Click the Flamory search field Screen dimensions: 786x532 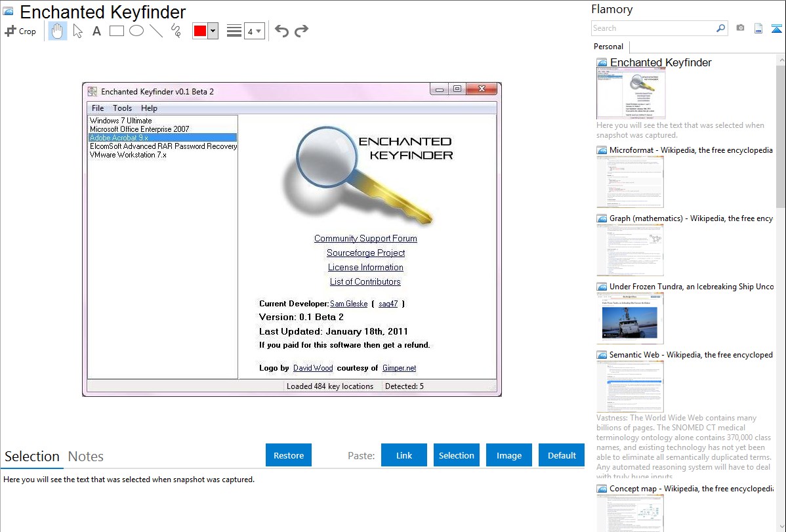pos(653,28)
